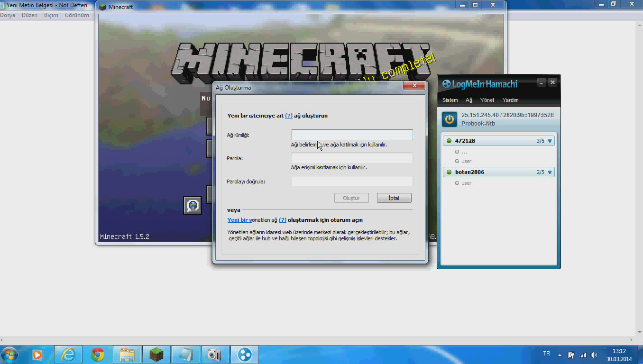
Task: Expand the 472128 network dropdown arrow
Action: click(x=550, y=141)
